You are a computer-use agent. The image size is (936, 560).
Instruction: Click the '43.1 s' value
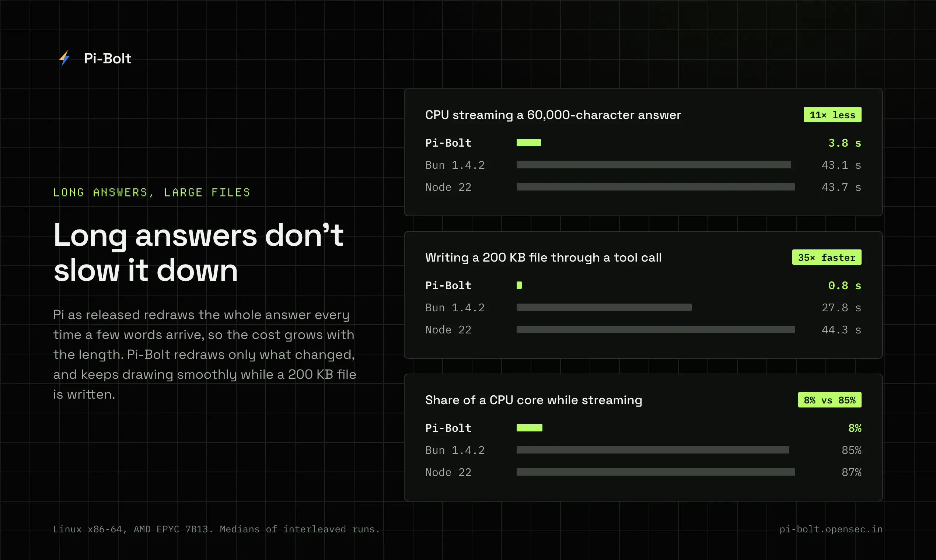point(841,165)
